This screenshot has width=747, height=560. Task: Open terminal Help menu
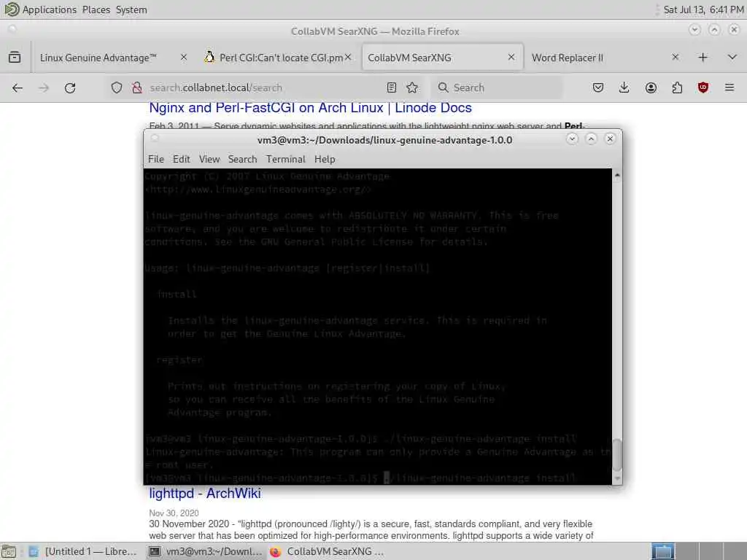[325, 159]
